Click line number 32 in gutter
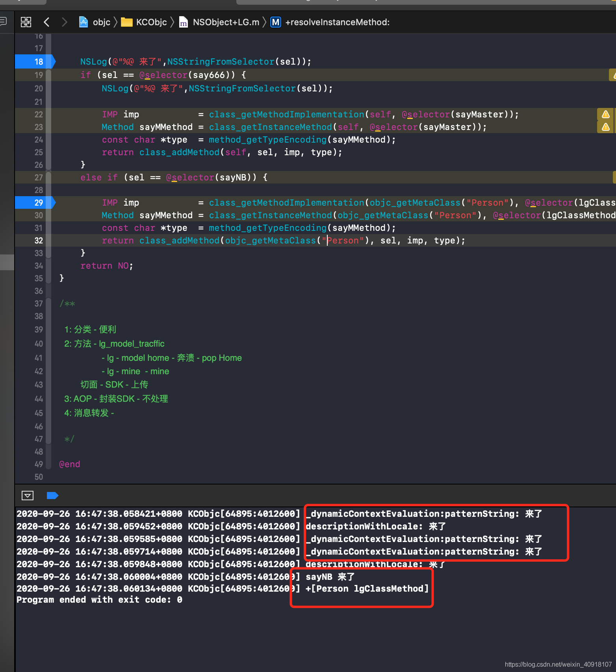616x672 pixels. 39,241
